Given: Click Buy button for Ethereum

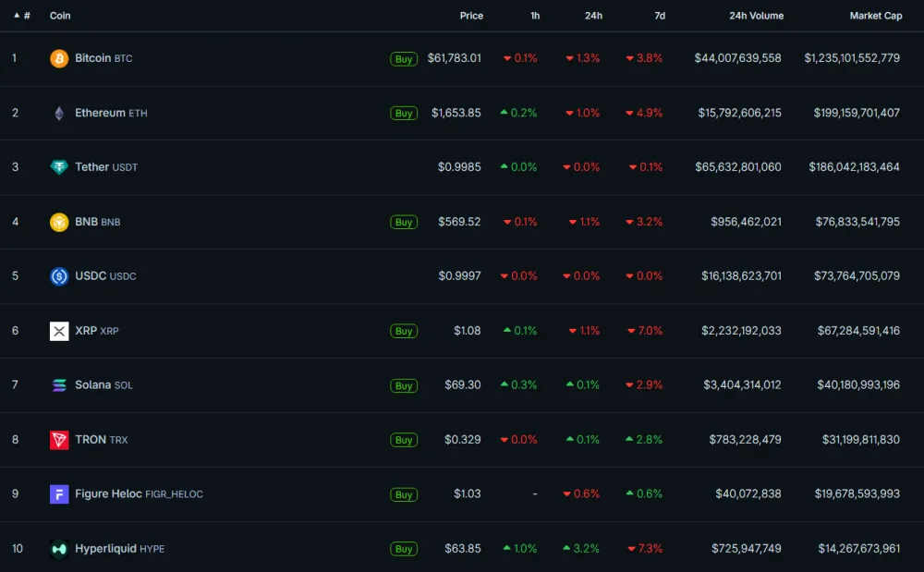Looking at the screenshot, I should 404,113.
